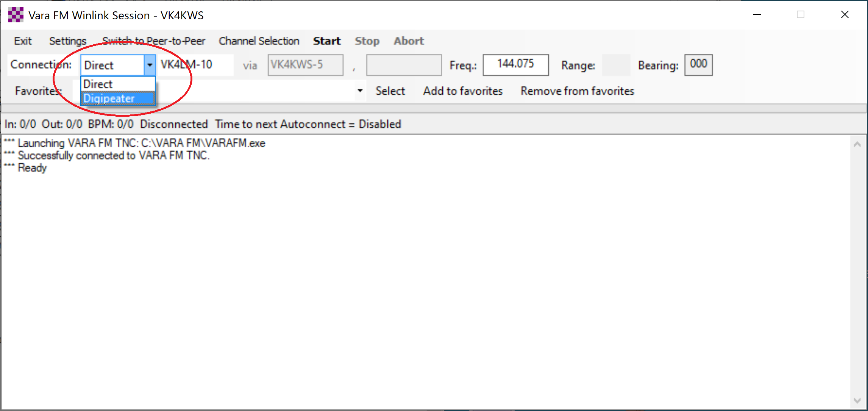Screen dimensions: 868x411
Task: Click the Bearing field showing 000
Action: coord(698,65)
